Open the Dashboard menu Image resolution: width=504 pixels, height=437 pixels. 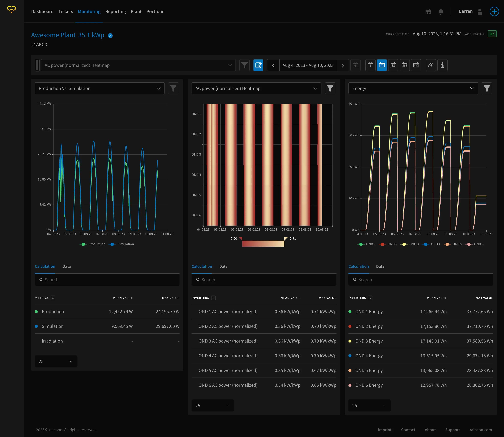click(42, 11)
